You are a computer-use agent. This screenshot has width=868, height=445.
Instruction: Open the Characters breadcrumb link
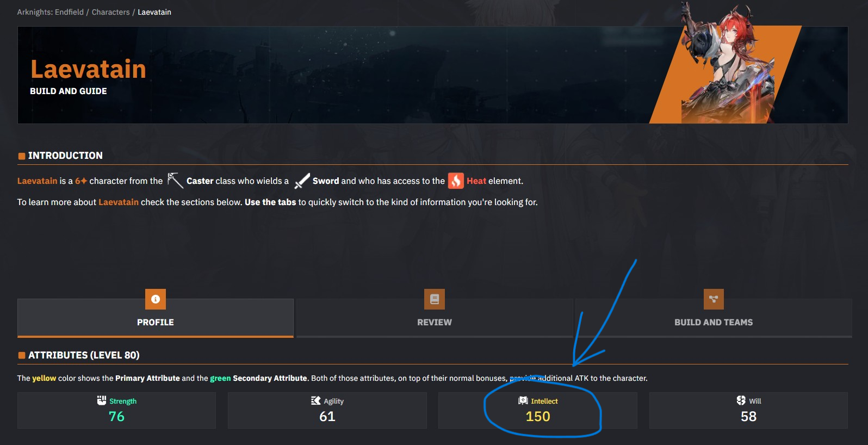tap(111, 12)
